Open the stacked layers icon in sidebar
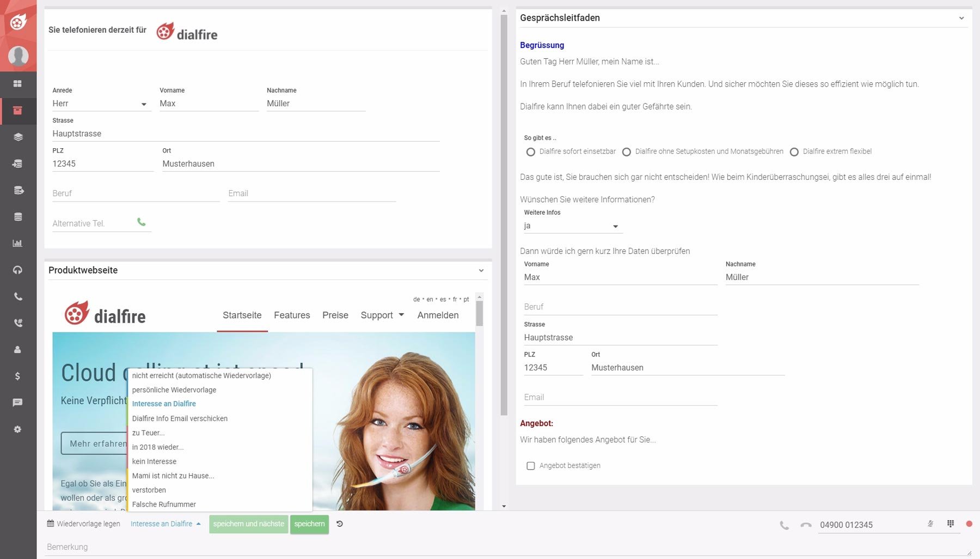The width and height of the screenshot is (980, 559). 18,137
